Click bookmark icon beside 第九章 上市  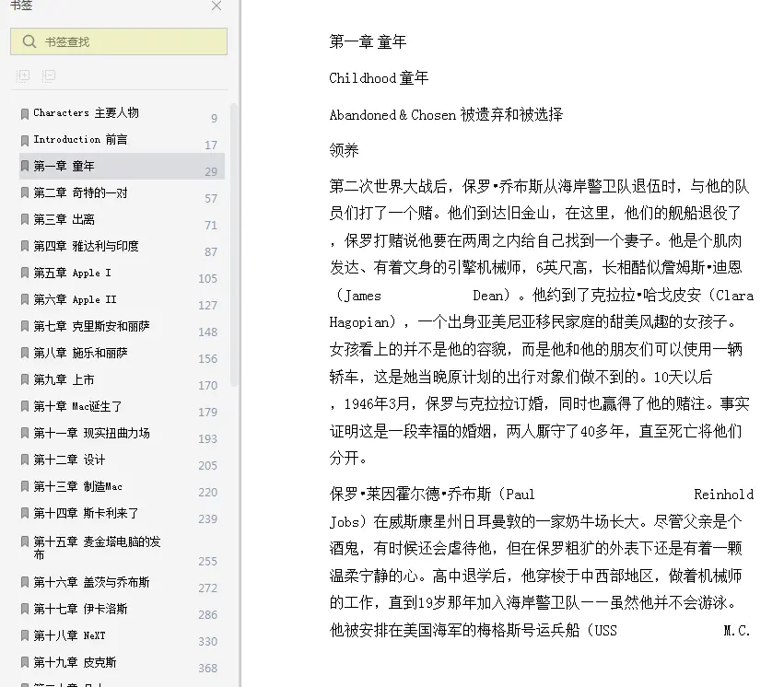coord(25,379)
